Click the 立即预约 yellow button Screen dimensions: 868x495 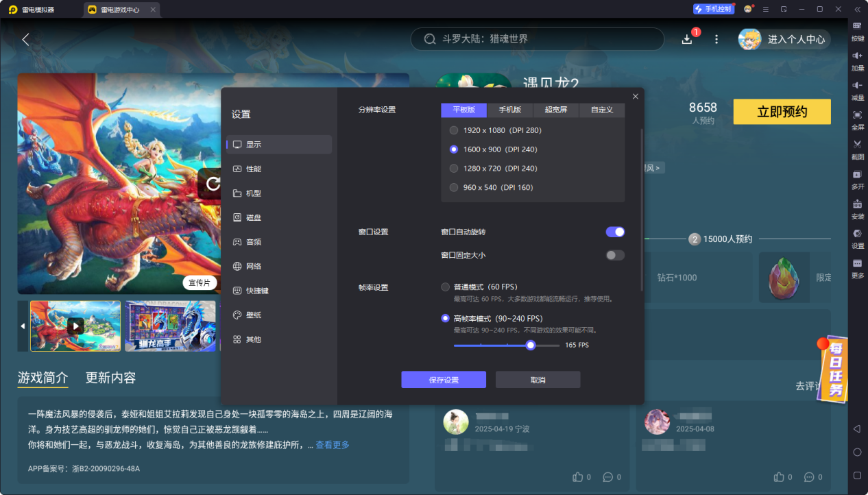(782, 112)
